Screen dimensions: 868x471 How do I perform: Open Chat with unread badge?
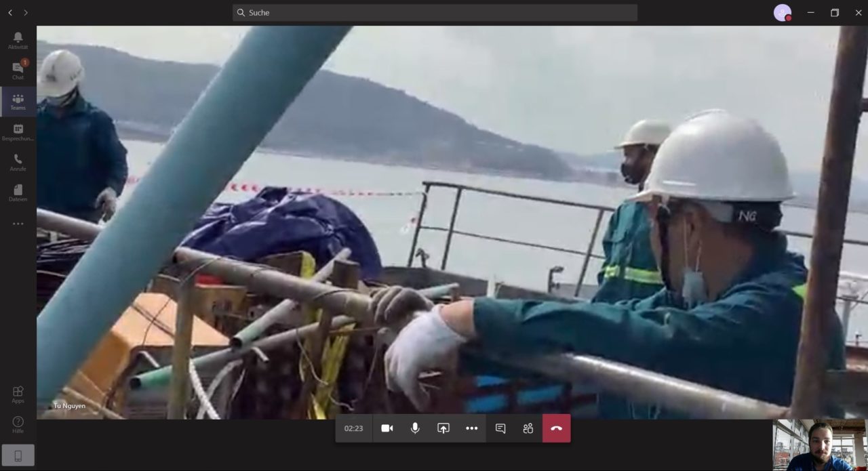[x=18, y=70]
